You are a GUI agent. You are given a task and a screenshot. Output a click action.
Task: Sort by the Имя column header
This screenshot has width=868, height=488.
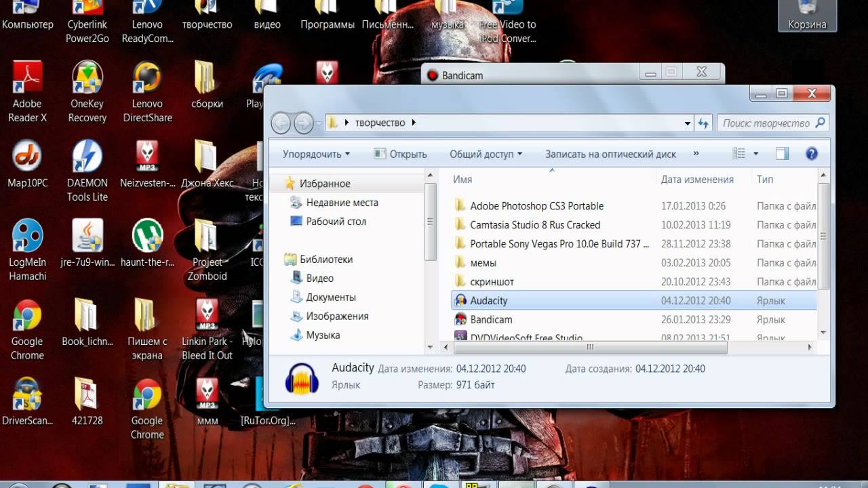552,180
